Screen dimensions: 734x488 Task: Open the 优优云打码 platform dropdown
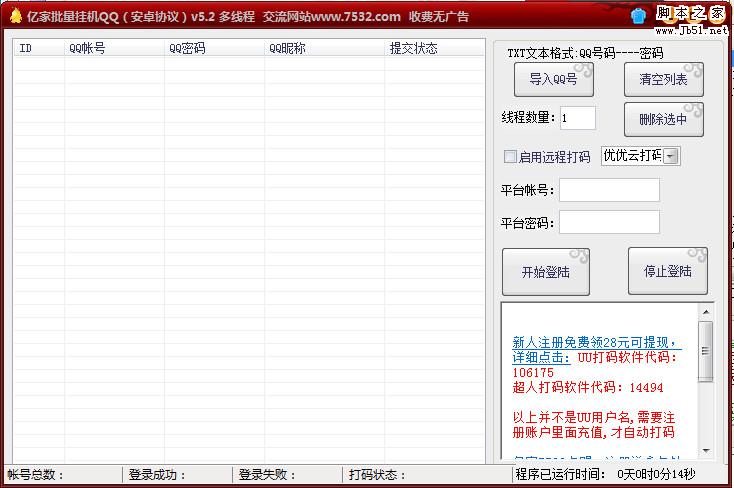(671, 156)
